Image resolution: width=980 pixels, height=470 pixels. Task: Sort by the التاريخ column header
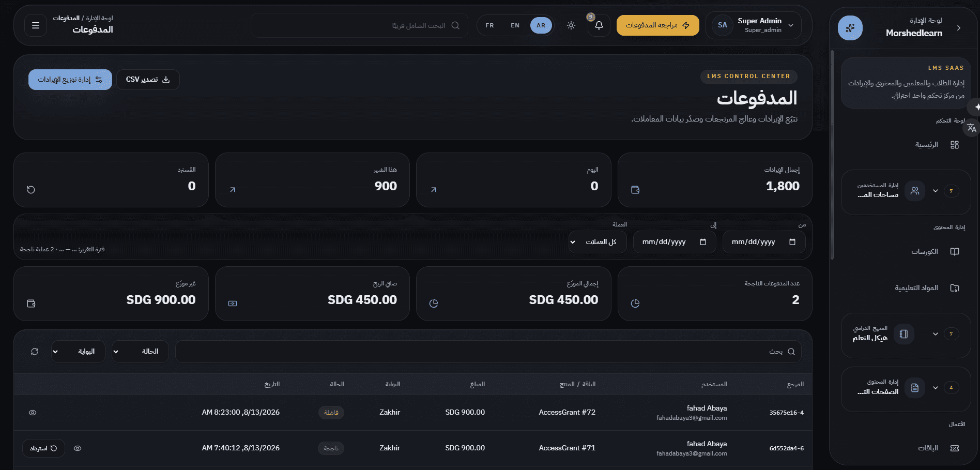point(272,384)
